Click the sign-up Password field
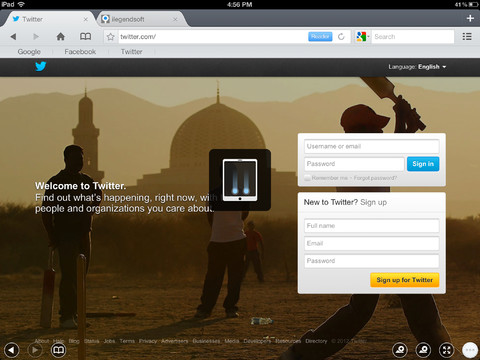 coord(371,261)
